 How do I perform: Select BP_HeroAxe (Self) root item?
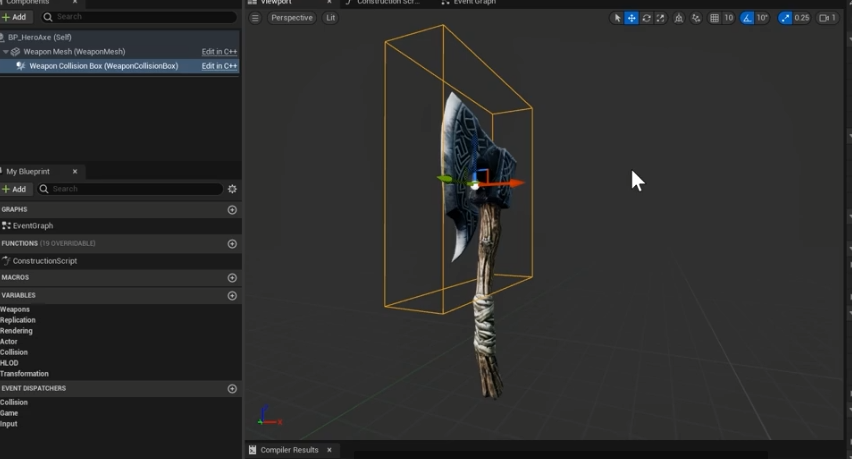click(x=40, y=37)
